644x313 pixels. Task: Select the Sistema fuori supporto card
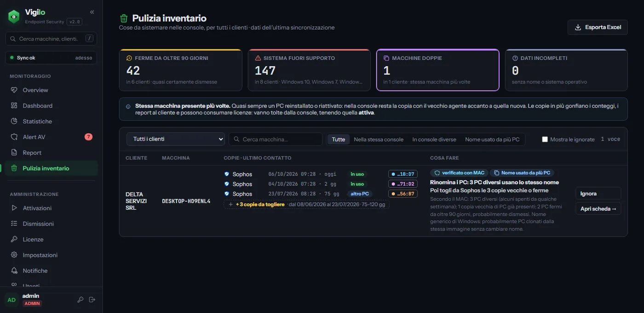point(309,70)
